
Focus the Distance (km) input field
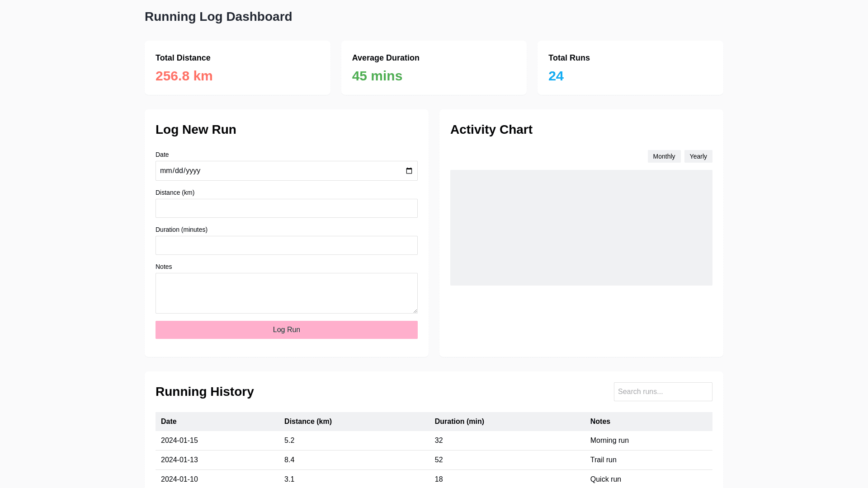click(286, 208)
